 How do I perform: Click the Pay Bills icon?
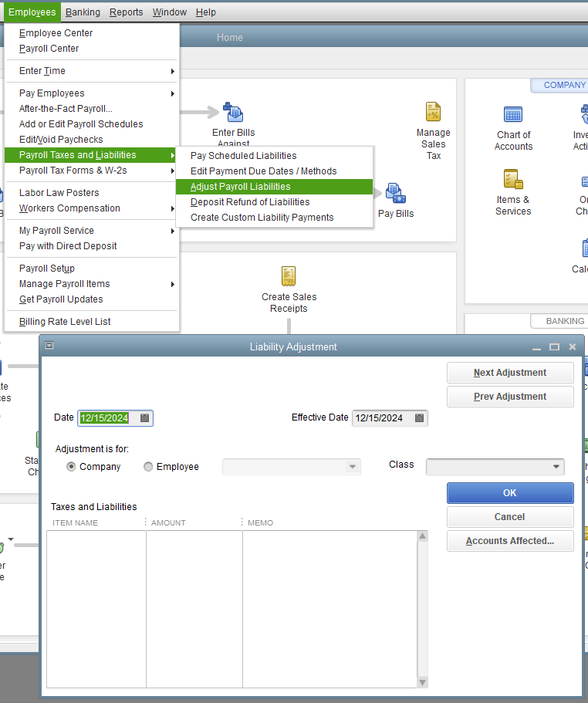395,193
